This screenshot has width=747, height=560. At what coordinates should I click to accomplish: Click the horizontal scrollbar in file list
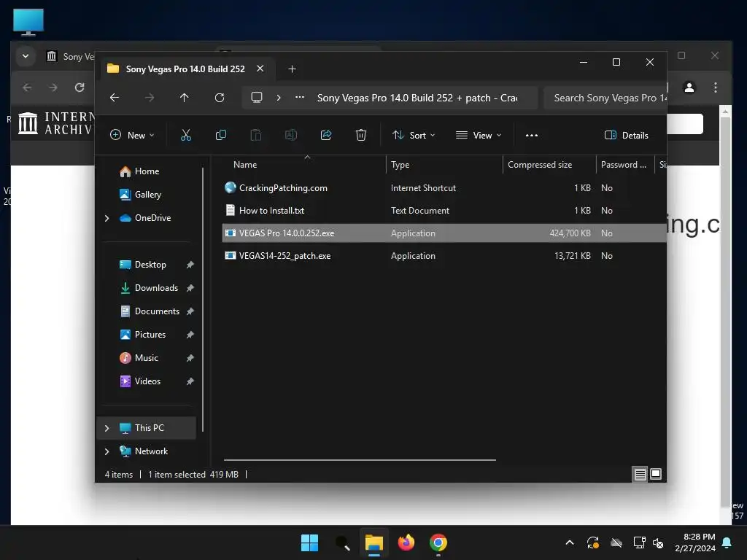click(x=360, y=460)
